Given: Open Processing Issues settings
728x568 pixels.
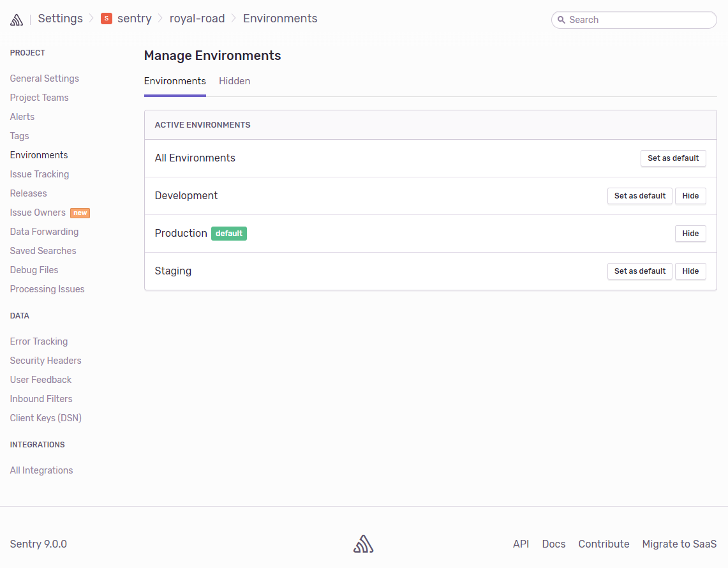Looking at the screenshot, I should tap(47, 289).
